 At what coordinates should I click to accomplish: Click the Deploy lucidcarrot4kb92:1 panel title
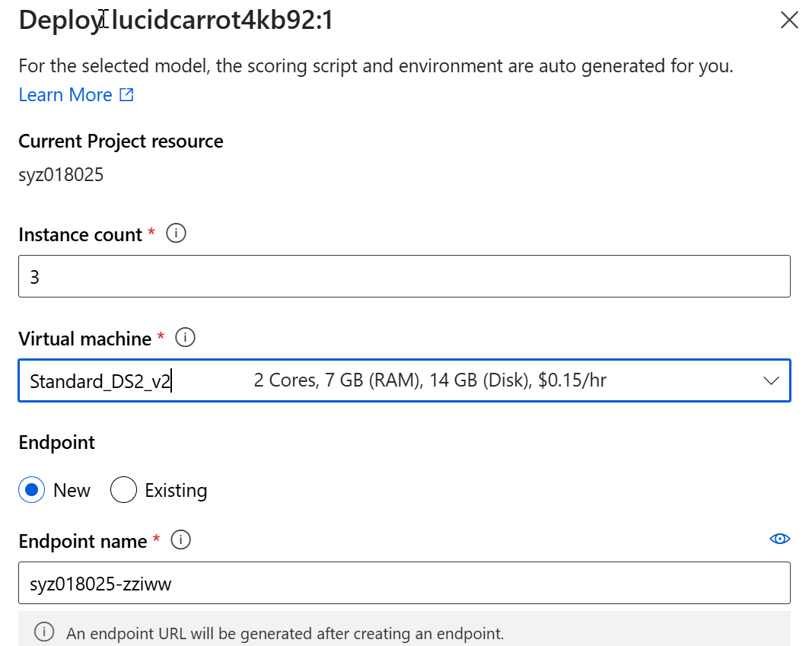tap(176, 21)
